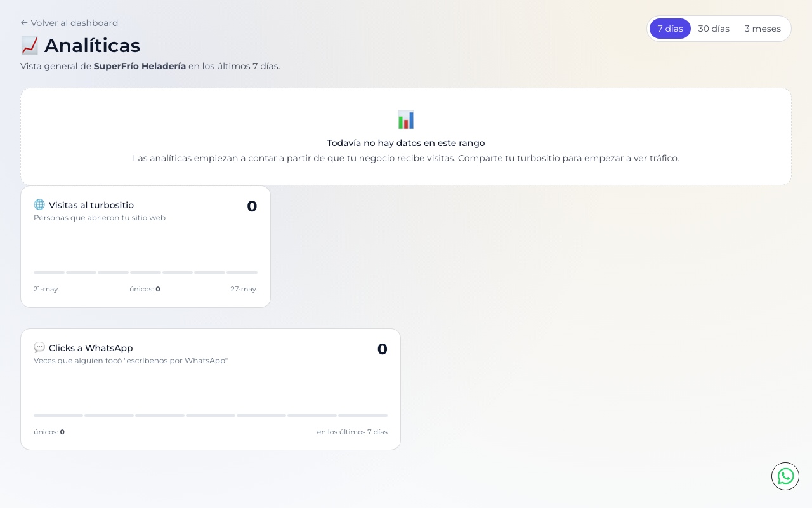The width and height of the screenshot is (812, 508).
Task: Go back via Volver al dashboard link
Action: point(69,23)
